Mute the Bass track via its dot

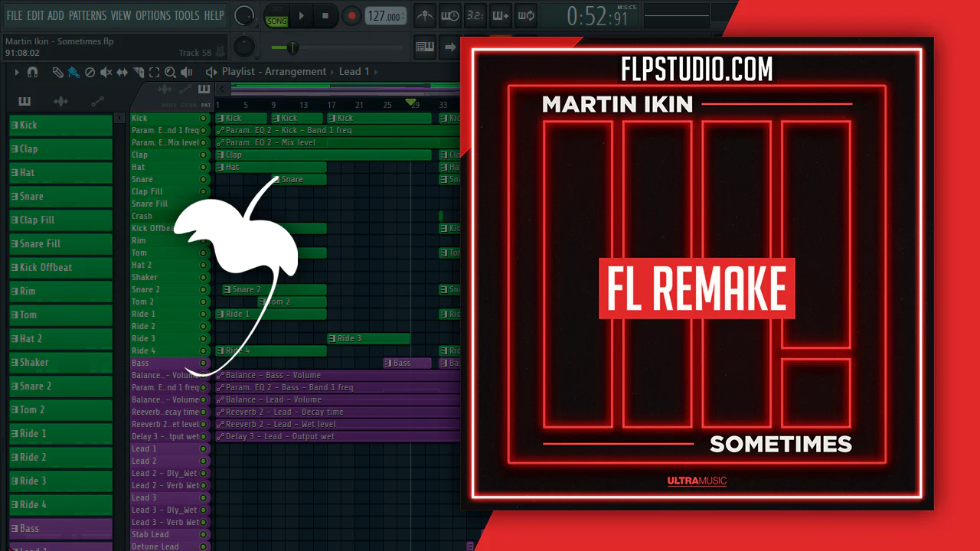click(x=204, y=364)
